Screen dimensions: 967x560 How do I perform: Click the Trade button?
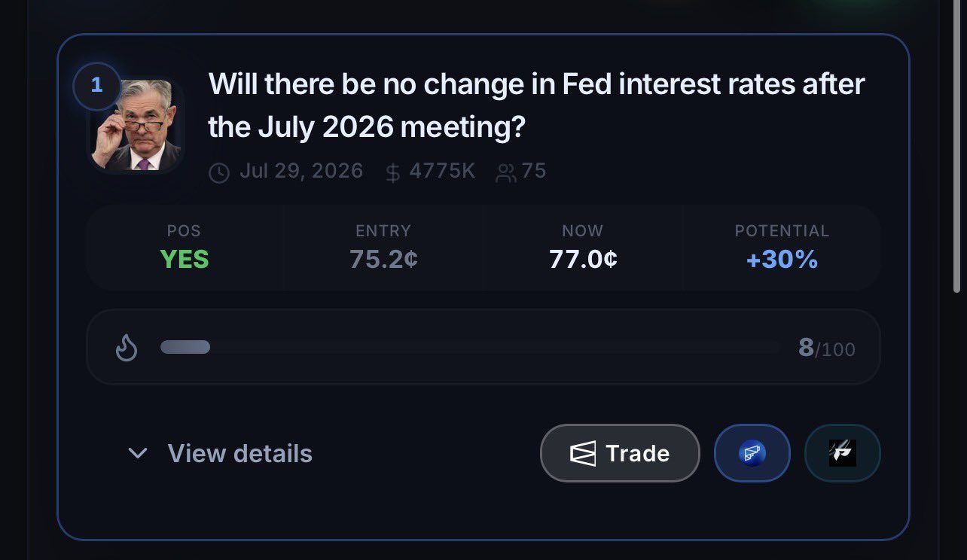coord(620,453)
